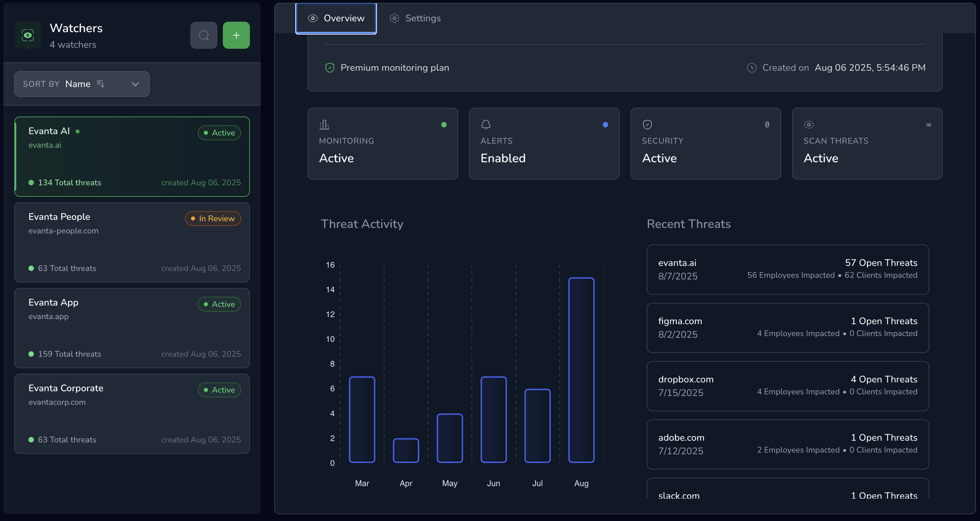The height and width of the screenshot is (521, 980).
Task: Open the Security Active card
Action: point(706,144)
